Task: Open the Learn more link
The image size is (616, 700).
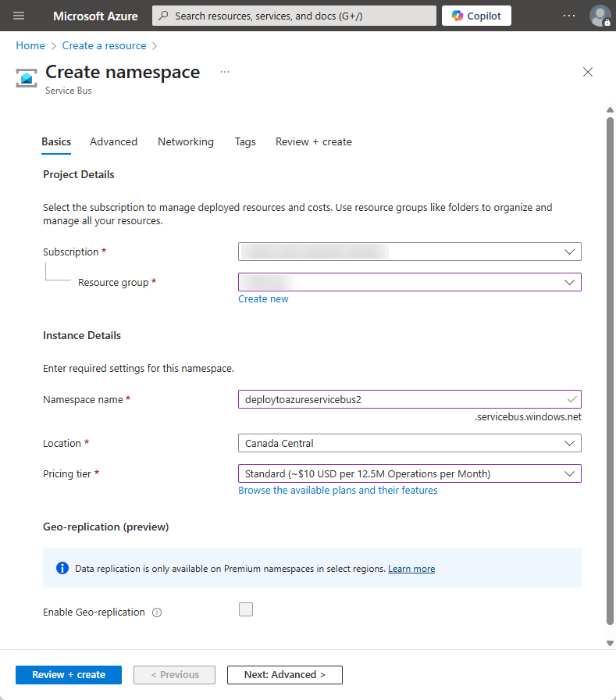Action: [x=411, y=569]
